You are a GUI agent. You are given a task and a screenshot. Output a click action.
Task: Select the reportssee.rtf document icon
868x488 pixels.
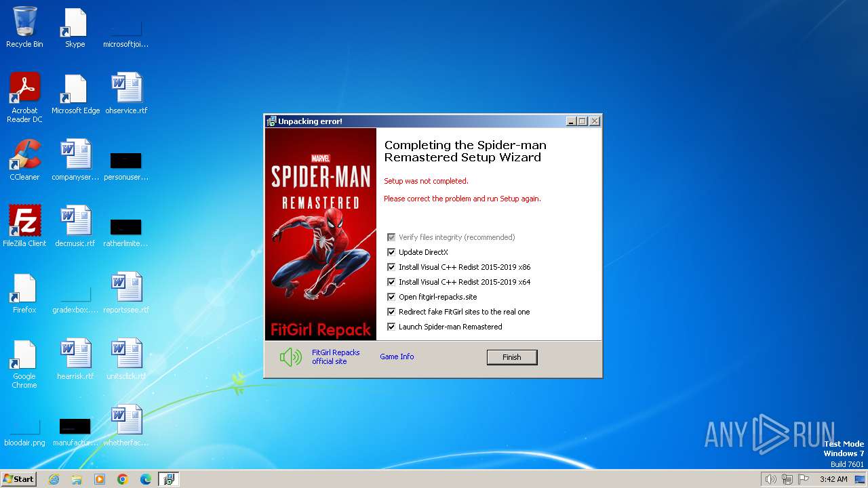126,293
